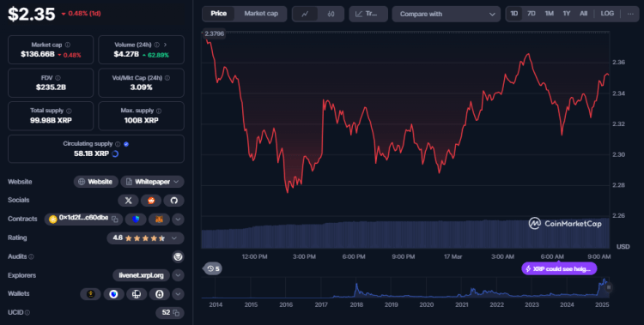
Task: Click info icon next to Max. supply
Action: (x=159, y=111)
